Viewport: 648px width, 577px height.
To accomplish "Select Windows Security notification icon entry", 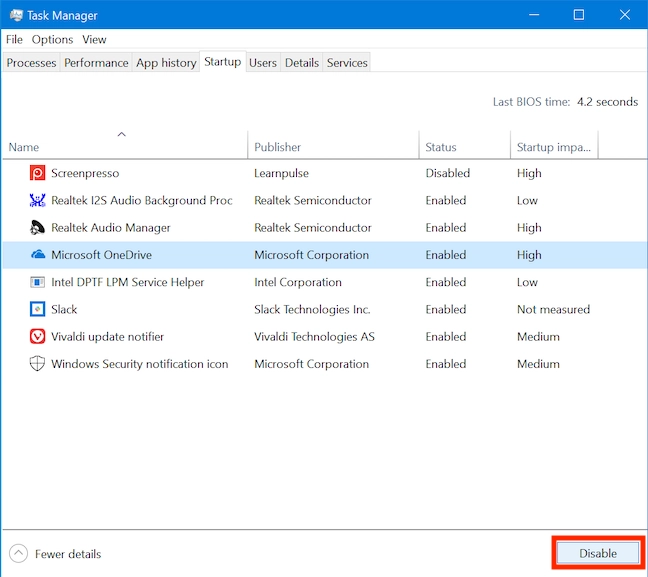I will tap(139, 364).
